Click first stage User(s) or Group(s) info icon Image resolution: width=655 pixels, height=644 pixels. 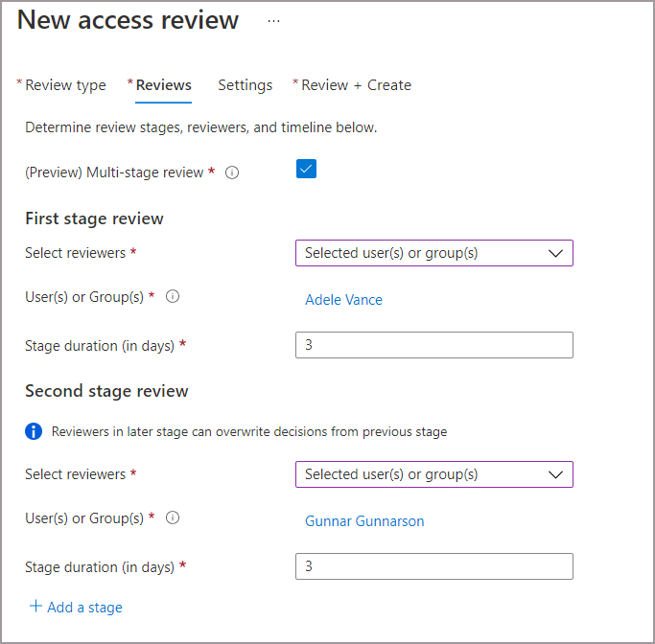click(173, 297)
